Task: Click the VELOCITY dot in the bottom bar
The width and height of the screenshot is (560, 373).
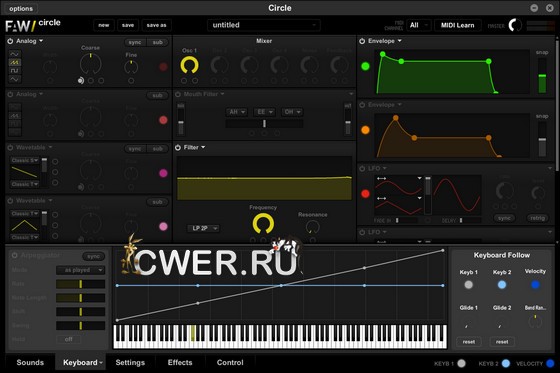Action: 550,363
